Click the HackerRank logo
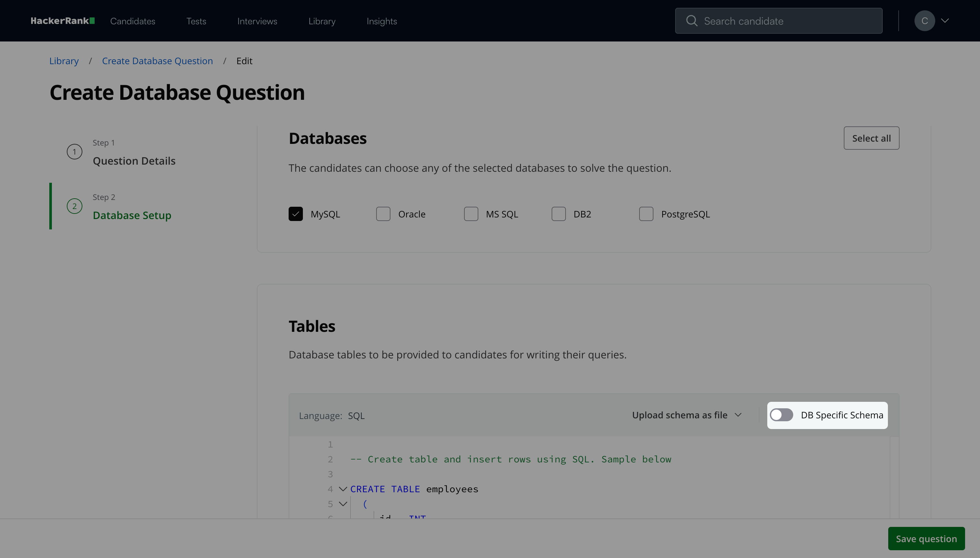The image size is (980, 558). coord(63,21)
